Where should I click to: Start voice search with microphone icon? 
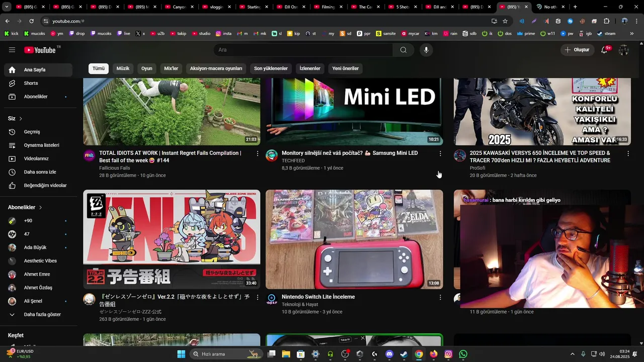pyautogui.click(x=426, y=50)
